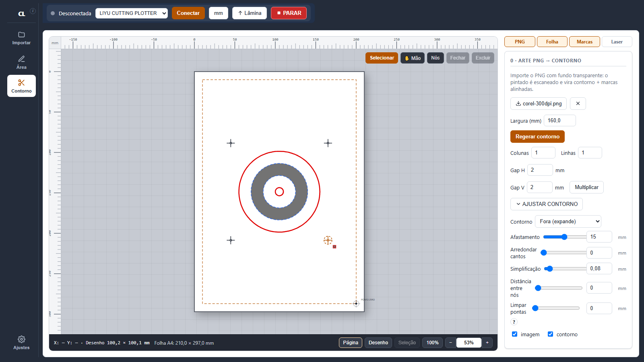644x362 pixels.
Task: Click the ponto zero origin marker
Action: click(356, 304)
